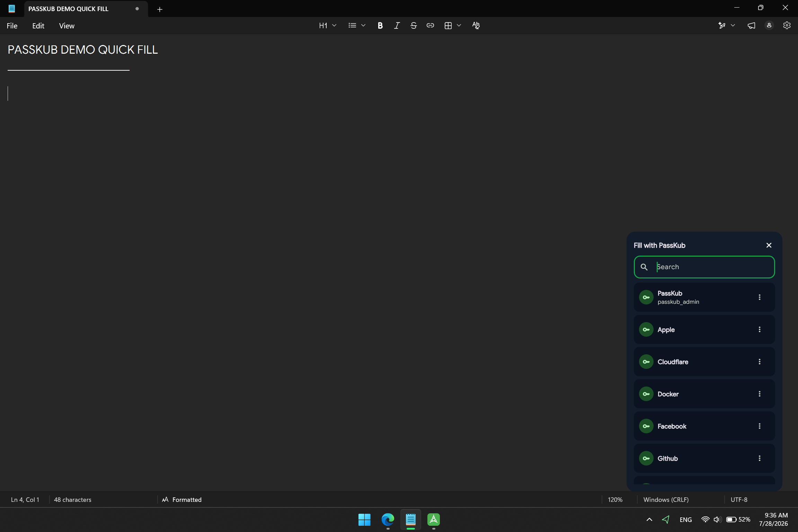Click the magnifier icon in PassKub search
The height and width of the screenshot is (532, 798).
tap(644, 267)
